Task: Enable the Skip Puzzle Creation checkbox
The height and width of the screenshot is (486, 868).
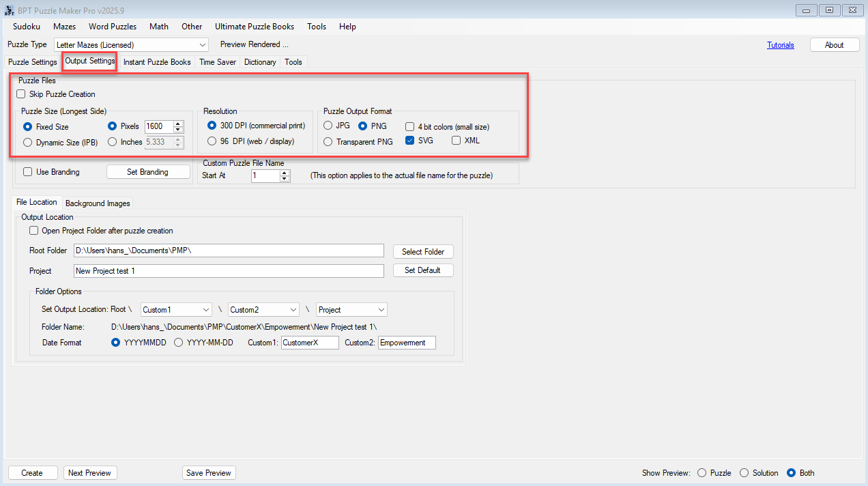Action: (21, 94)
